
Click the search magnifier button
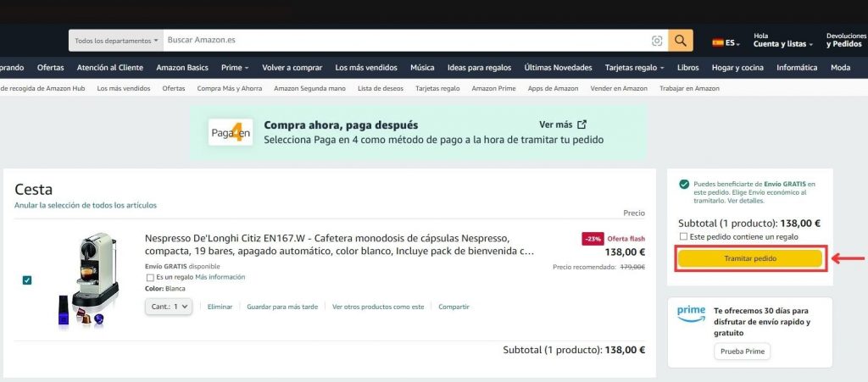pyautogui.click(x=681, y=41)
